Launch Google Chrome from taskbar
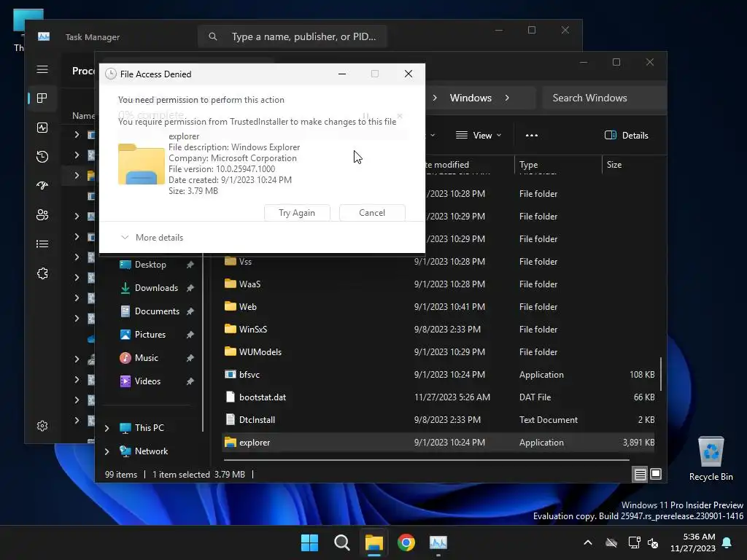This screenshot has height=560, width=747. [x=406, y=542]
